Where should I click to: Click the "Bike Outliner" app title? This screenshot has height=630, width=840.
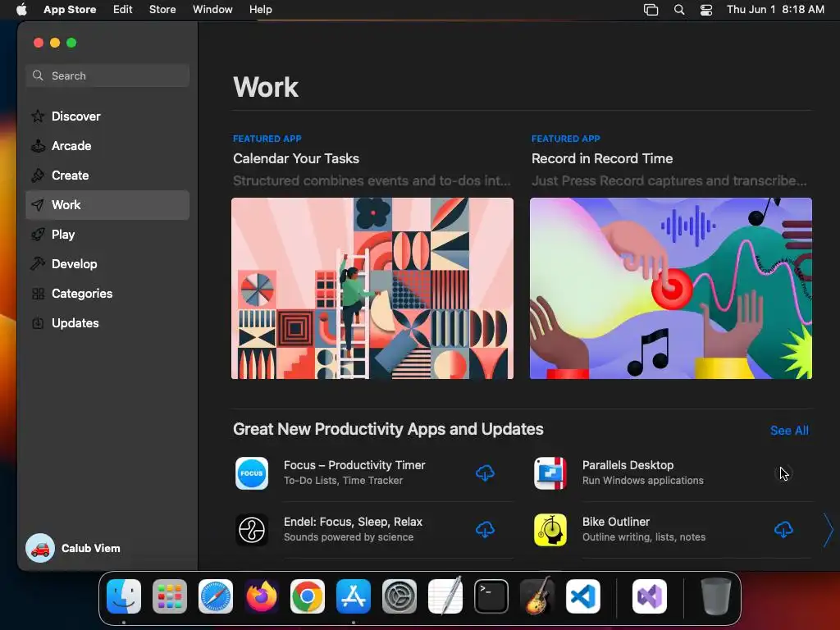[615, 522]
